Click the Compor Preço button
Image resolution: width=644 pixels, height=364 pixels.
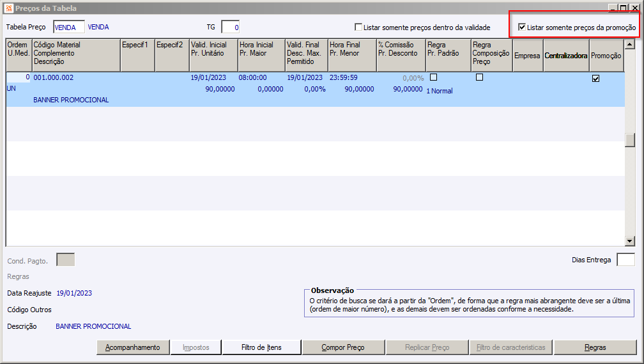pos(343,347)
